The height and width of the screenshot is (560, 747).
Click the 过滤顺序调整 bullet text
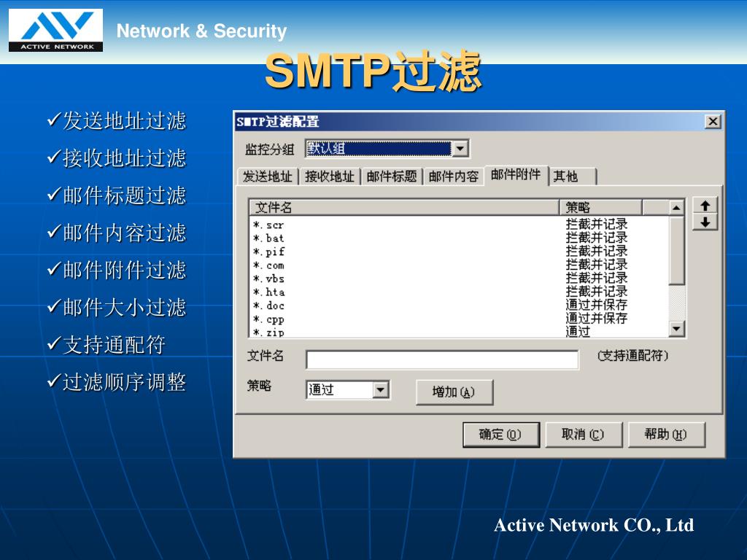click(x=124, y=382)
